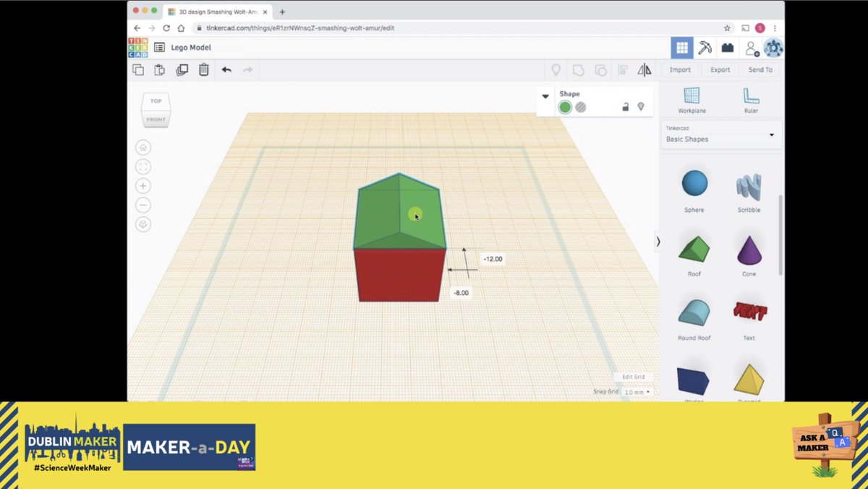Image resolution: width=868 pixels, height=489 pixels.
Task: Select the 3D design Smashing Wolt browser tab
Action: (216, 12)
